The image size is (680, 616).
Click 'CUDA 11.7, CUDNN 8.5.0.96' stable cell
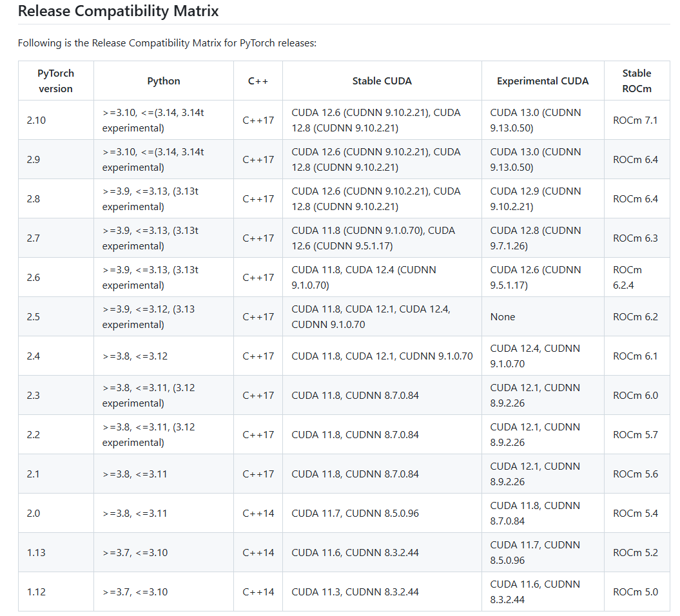click(x=382, y=514)
